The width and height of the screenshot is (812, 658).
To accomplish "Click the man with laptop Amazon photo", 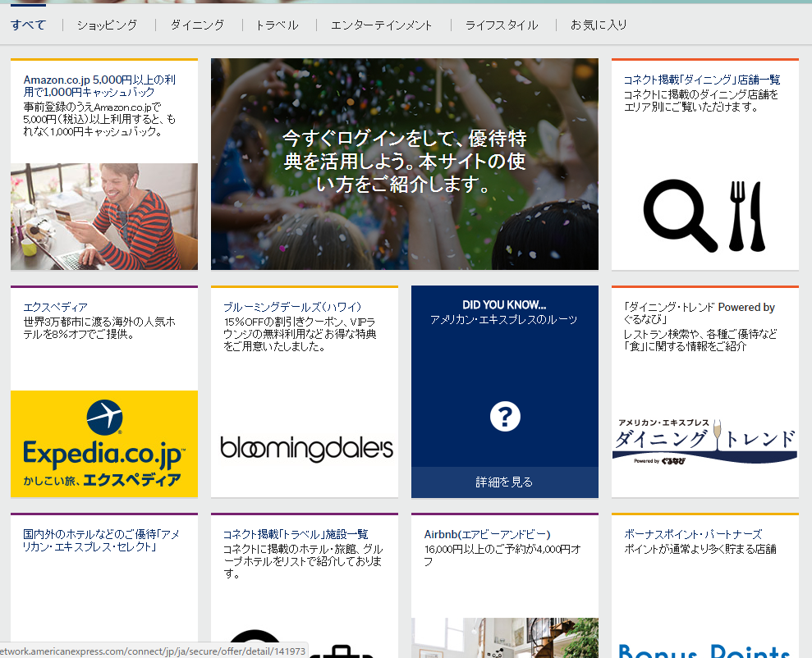I will pyautogui.click(x=104, y=217).
